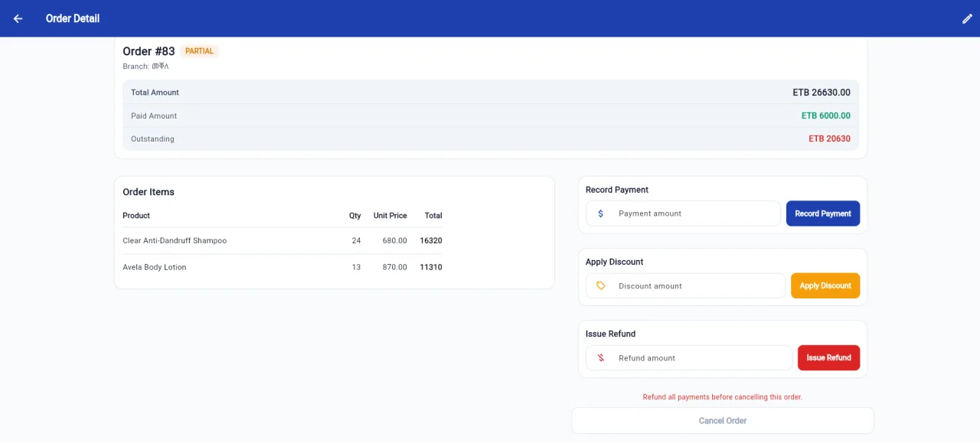
Task: Click the Issue Refund section title
Action: (610, 334)
